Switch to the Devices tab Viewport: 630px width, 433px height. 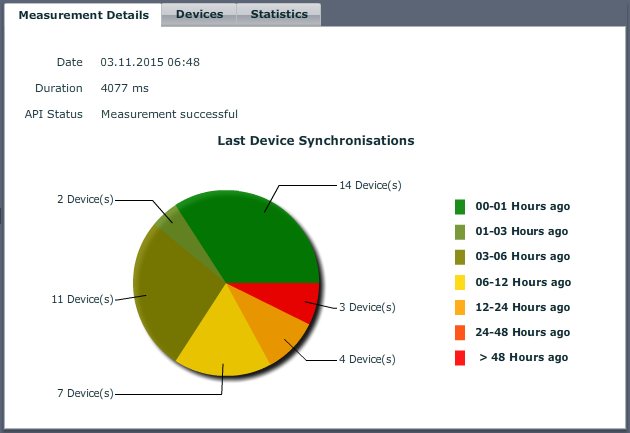point(199,15)
